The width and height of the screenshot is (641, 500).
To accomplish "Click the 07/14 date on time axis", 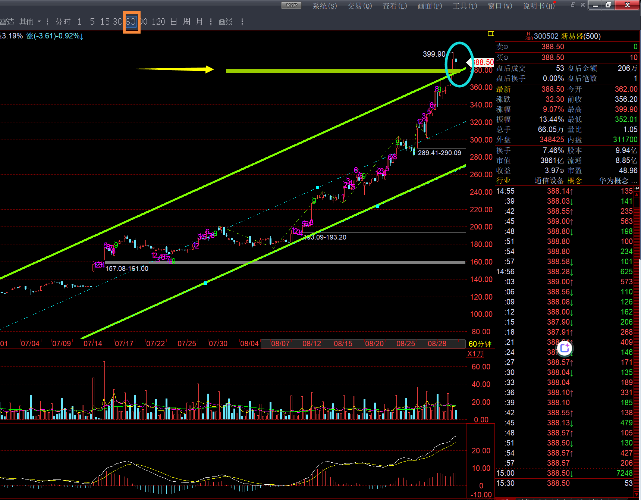I will pos(93,343).
